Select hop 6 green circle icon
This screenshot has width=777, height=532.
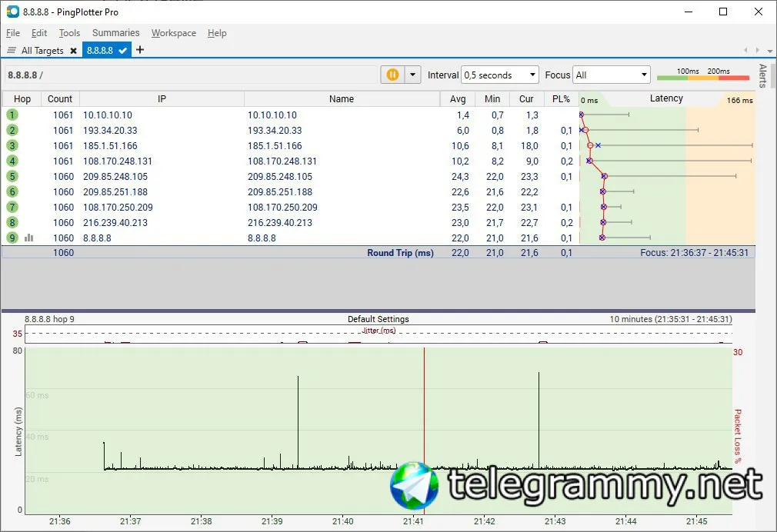(12, 191)
